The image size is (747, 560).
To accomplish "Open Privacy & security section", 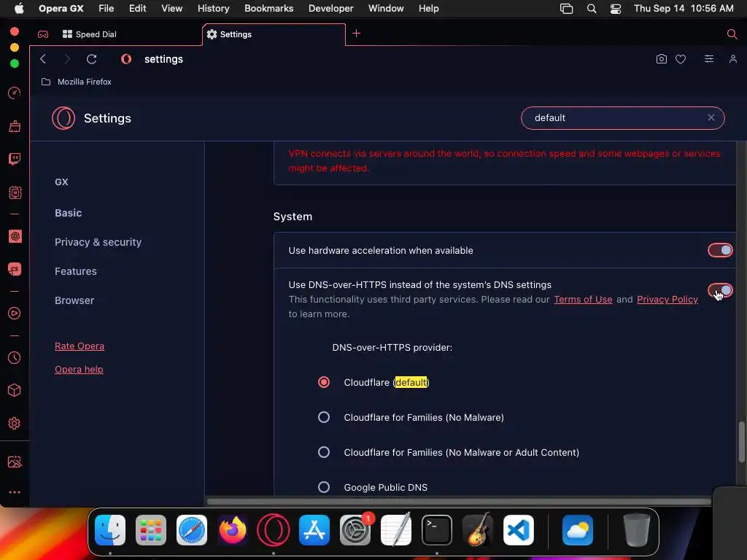I will [98, 242].
